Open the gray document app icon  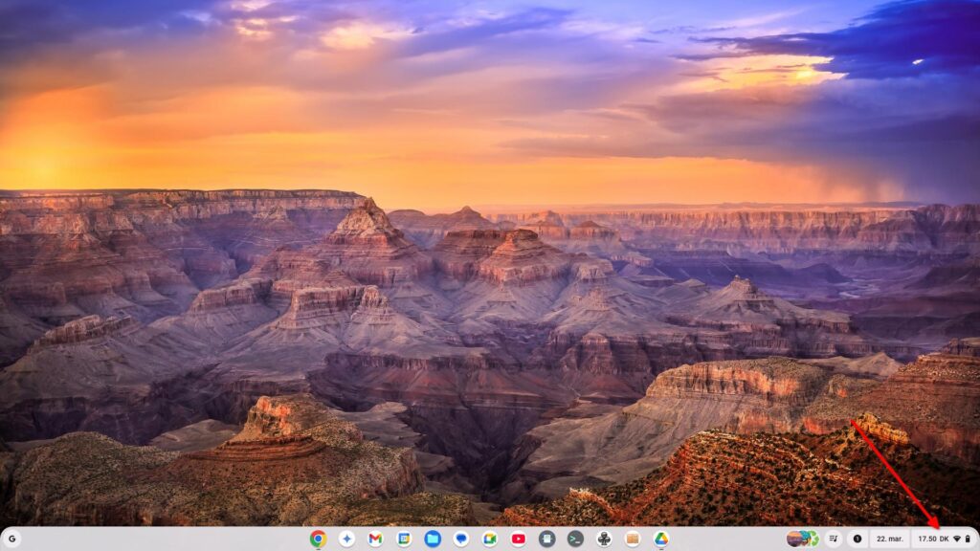tap(546, 539)
